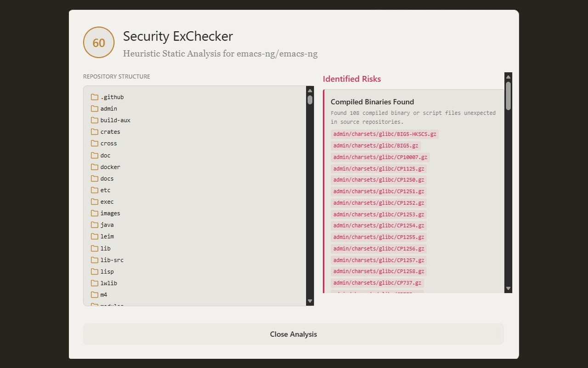Click the docker folder icon
This screenshot has height=368, width=588.
95,167
